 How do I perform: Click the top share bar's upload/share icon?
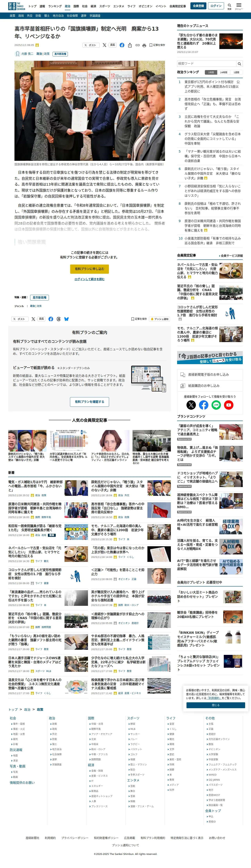[130, 45]
